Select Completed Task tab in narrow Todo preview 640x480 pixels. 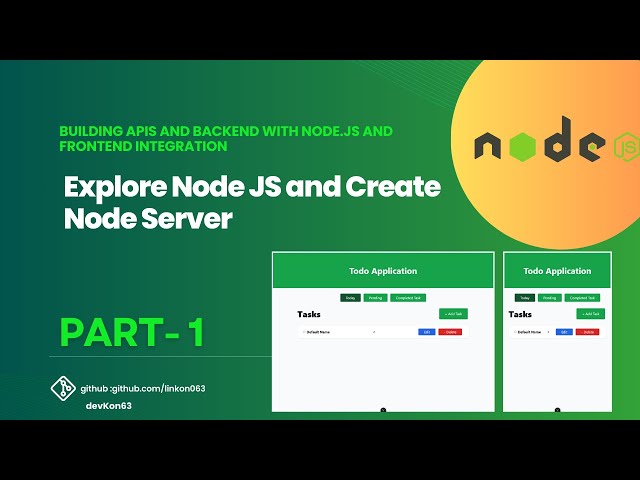pos(582,298)
